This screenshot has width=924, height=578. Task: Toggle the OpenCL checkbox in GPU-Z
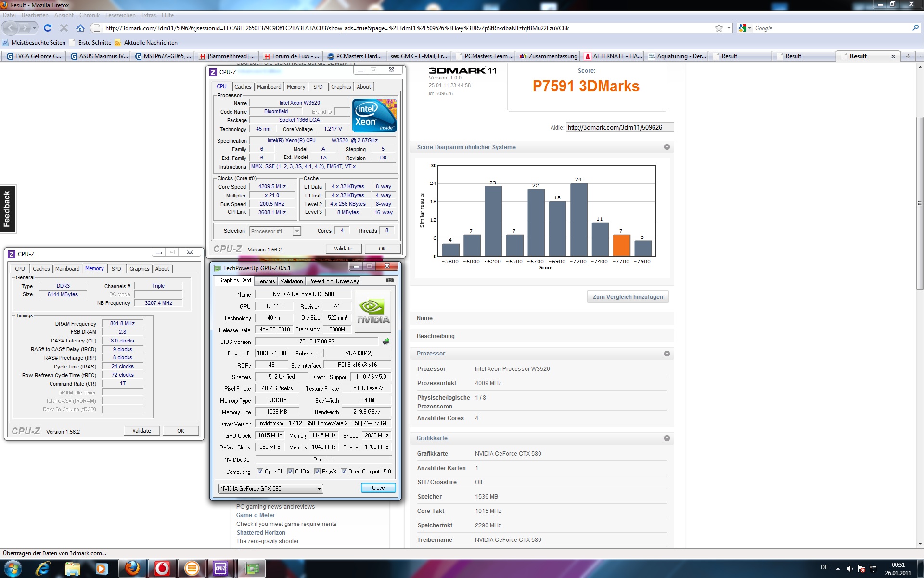(x=260, y=472)
